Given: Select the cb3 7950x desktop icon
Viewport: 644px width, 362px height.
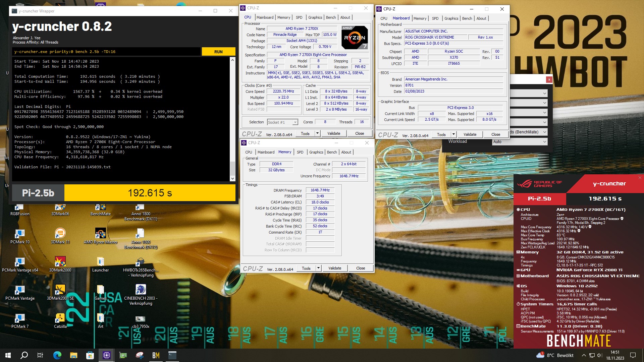Looking at the screenshot, I should 141,322.
